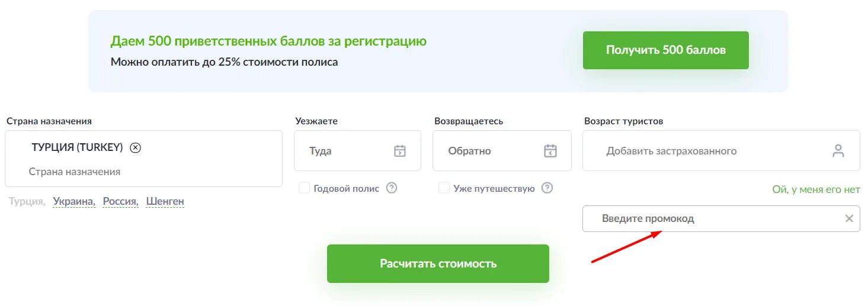Click the Ой, у меня его нет link
This screenshot has height=306, width=868.
click(x=816, y=190)
